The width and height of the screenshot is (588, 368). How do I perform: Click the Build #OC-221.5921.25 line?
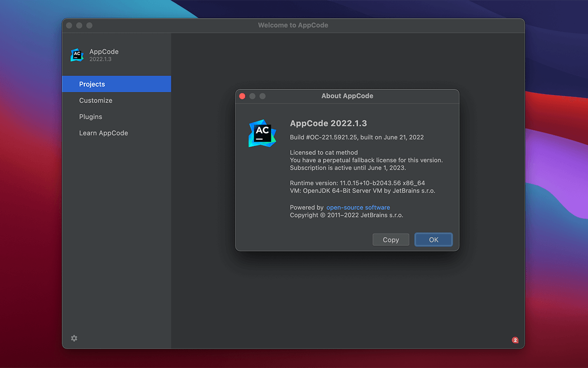pos(357,137)
